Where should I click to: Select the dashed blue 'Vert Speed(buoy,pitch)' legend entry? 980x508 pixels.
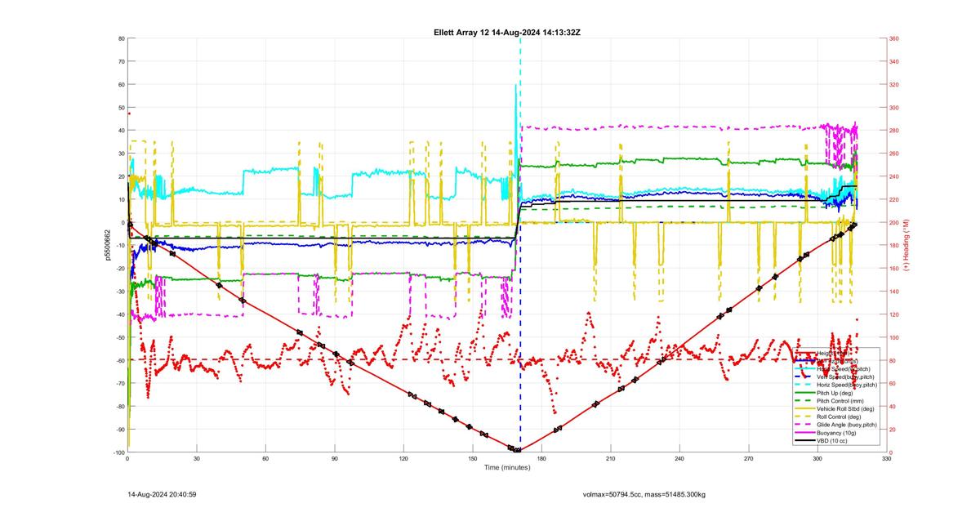[845, 377]
